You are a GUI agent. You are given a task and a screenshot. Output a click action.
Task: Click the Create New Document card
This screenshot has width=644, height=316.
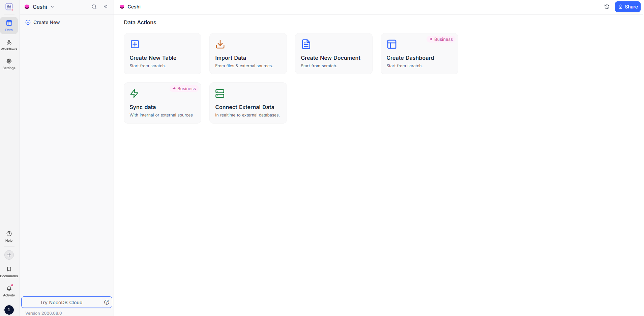click(334, 54)
